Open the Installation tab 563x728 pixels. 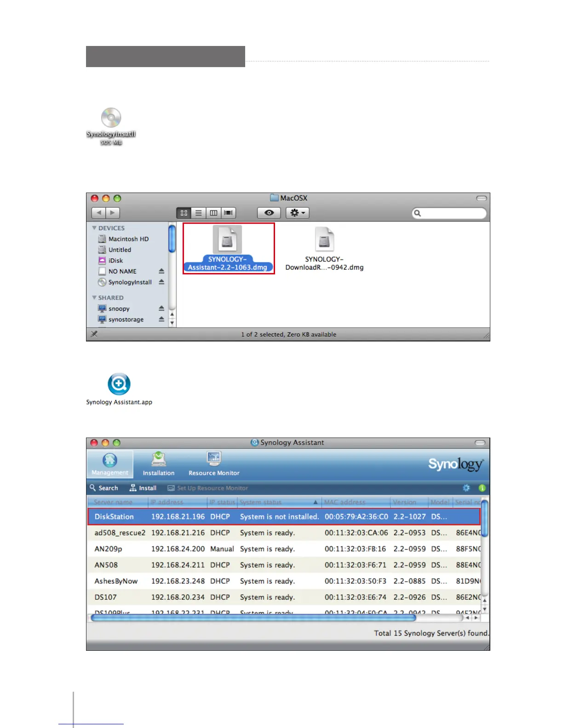159,464
